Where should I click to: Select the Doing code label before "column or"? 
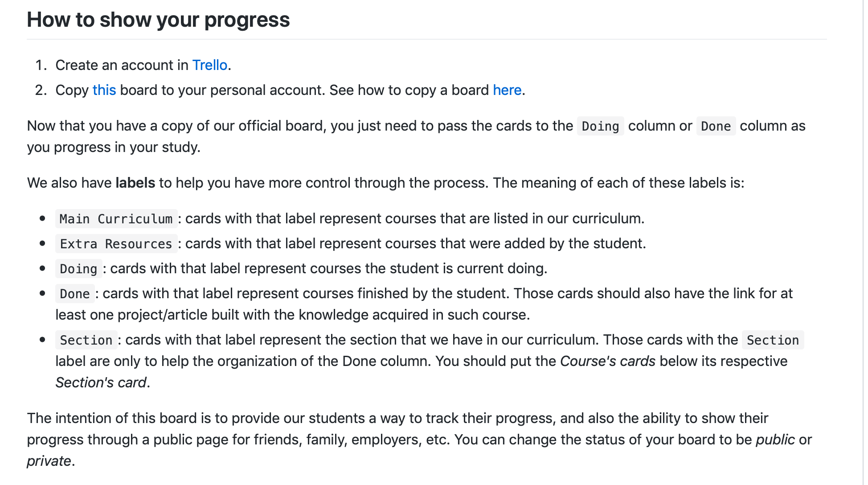(x=600, y=126)
